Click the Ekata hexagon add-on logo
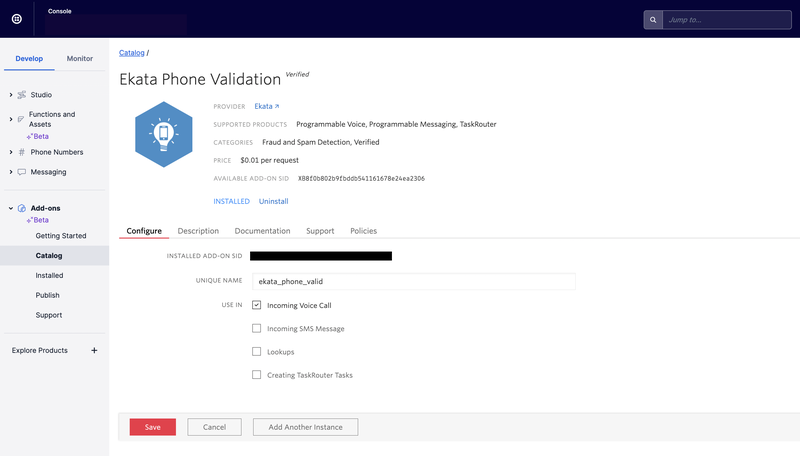 point(164,134)
